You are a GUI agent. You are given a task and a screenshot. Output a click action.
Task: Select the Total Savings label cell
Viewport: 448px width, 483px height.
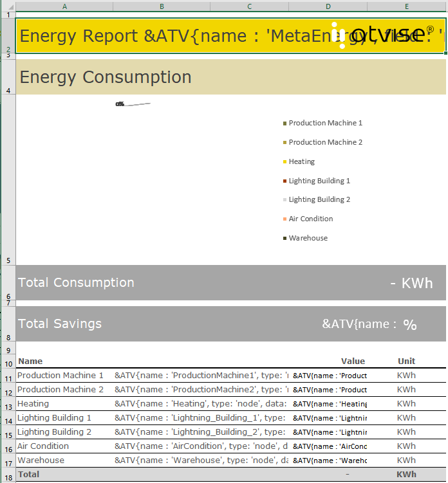point(60,324)
